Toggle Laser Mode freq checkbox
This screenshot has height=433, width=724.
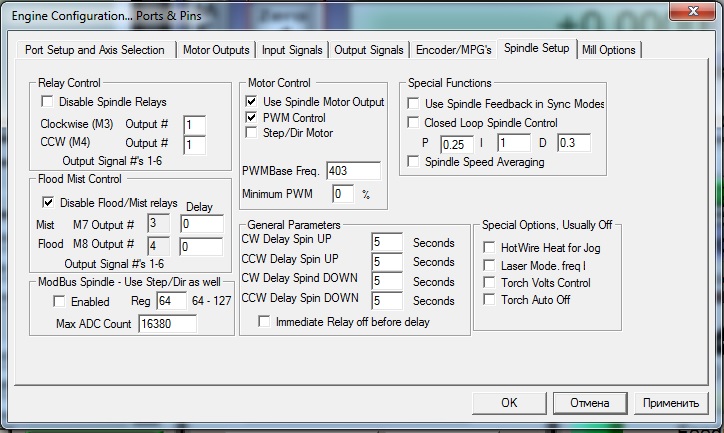[x=489, y=265]
